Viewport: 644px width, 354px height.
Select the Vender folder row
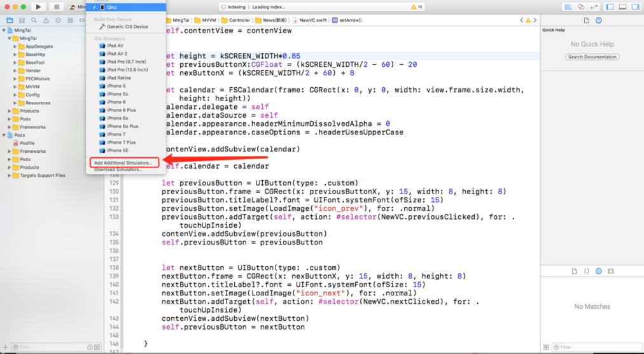[x=52, y=71]
